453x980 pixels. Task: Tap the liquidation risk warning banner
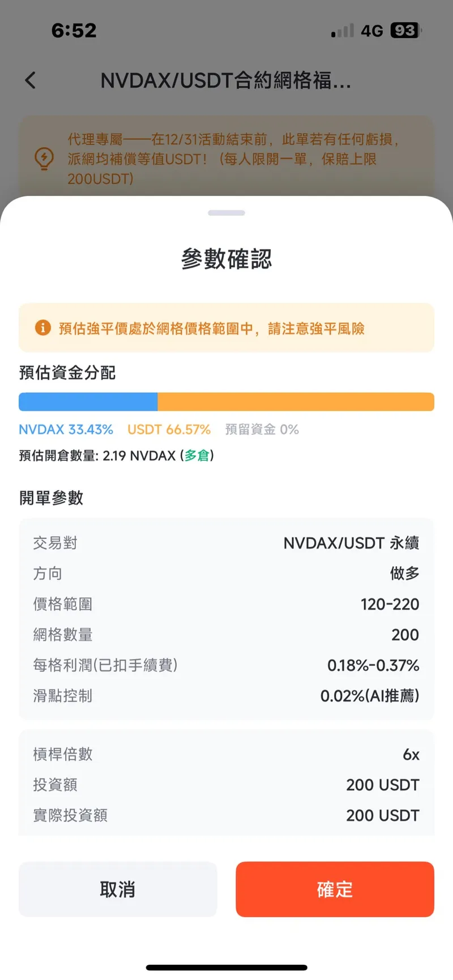pyautogui.click(x=226, y=328)
